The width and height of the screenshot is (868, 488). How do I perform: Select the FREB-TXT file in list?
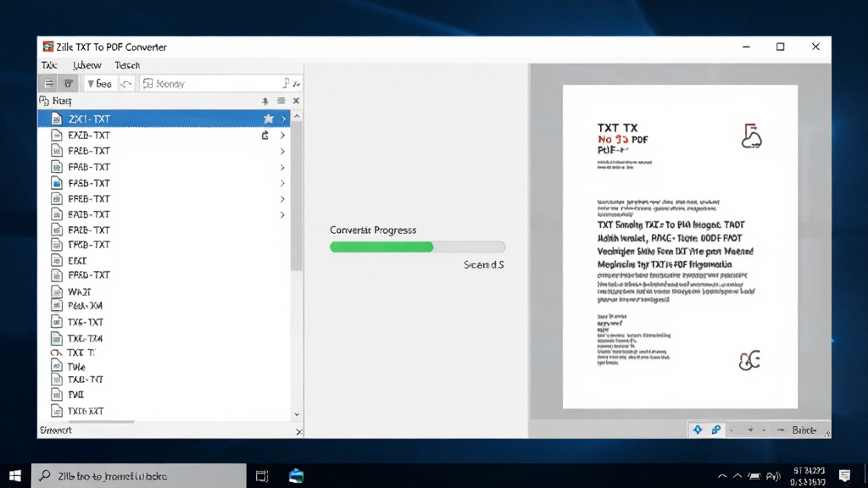click(x=164, y=151)
